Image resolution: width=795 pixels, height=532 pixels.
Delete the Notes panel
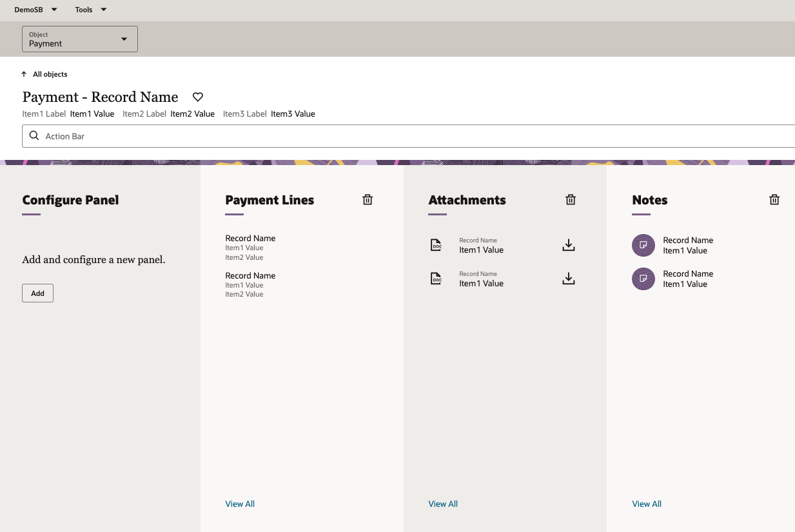point(774,200)
